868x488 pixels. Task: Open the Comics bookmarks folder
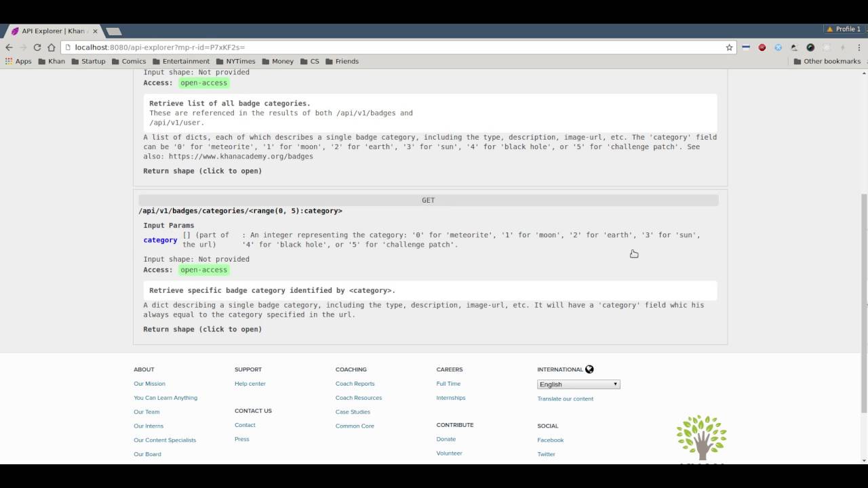point(129,61)
